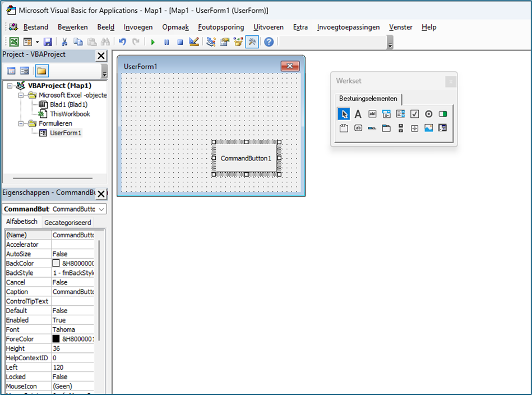532x395 pixels.
Task: Switch to the Gecategoriseerd tab
Action: point(68,223)
